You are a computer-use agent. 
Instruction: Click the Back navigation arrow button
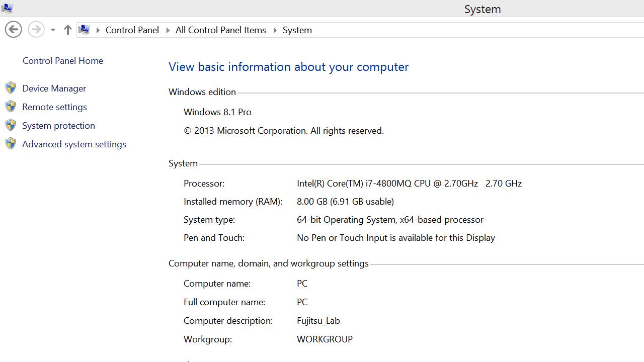tap(14, 30)
